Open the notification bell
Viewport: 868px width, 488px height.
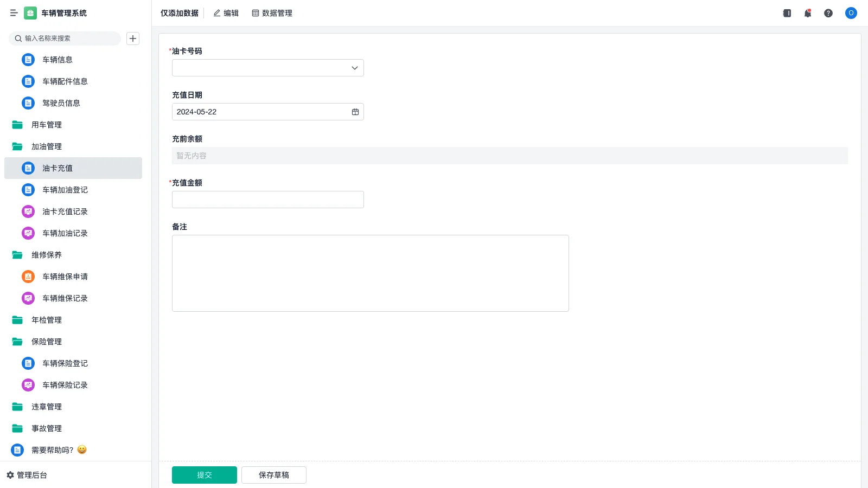(808, 13)
